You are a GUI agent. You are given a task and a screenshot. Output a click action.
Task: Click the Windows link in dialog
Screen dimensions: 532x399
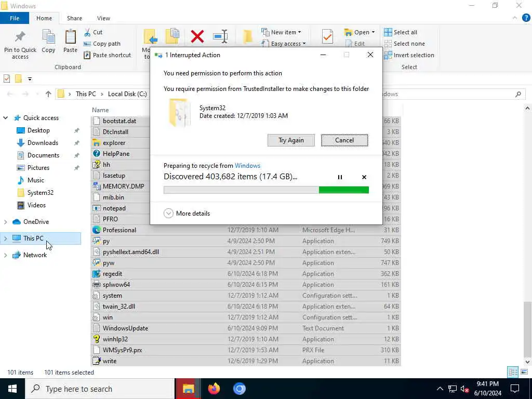point(248,166)
